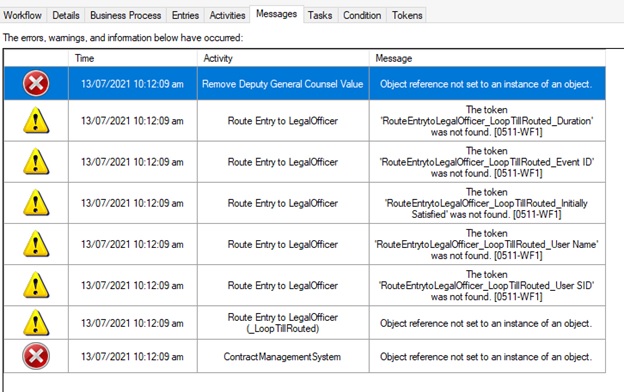
Task: Click the warning icon for Event ID token row
Action: [36, 162]
